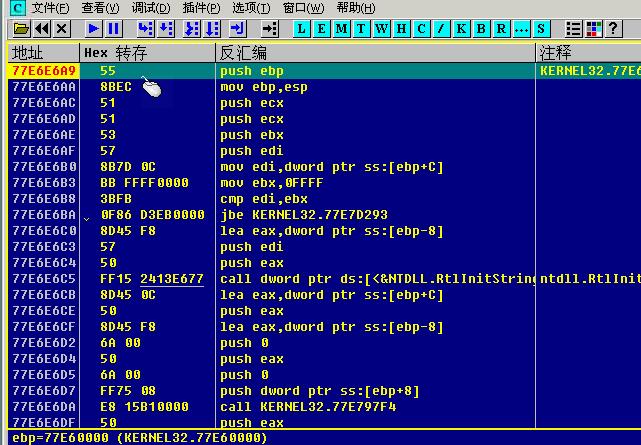Click the KERNEL32 comment on first row
The image size is (641, 445).
(x=590, y=71)
